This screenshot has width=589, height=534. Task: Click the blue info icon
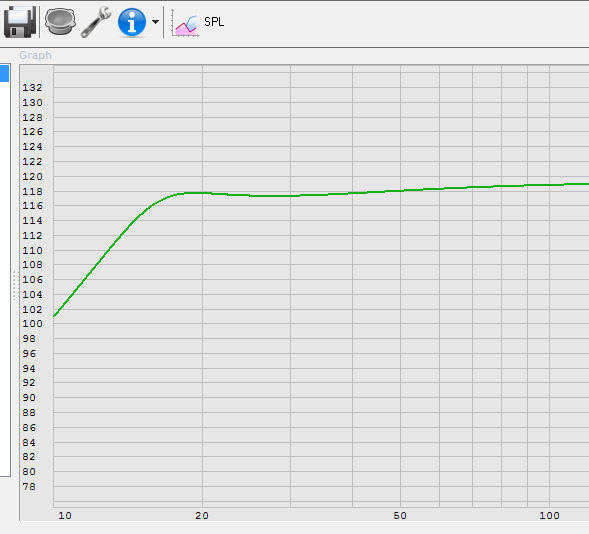pyautogui.click(x=131, y=22)
